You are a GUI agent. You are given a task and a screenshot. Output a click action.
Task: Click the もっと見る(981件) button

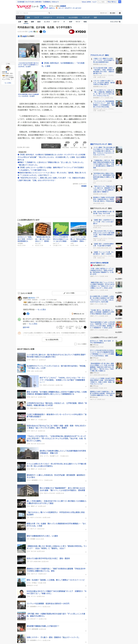52,339
